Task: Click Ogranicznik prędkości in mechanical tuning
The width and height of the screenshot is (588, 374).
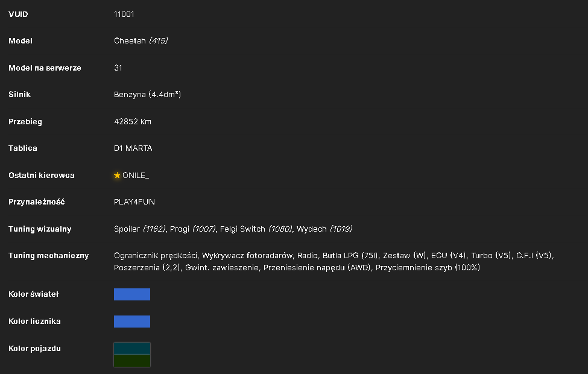Action: tap(156, 256)
